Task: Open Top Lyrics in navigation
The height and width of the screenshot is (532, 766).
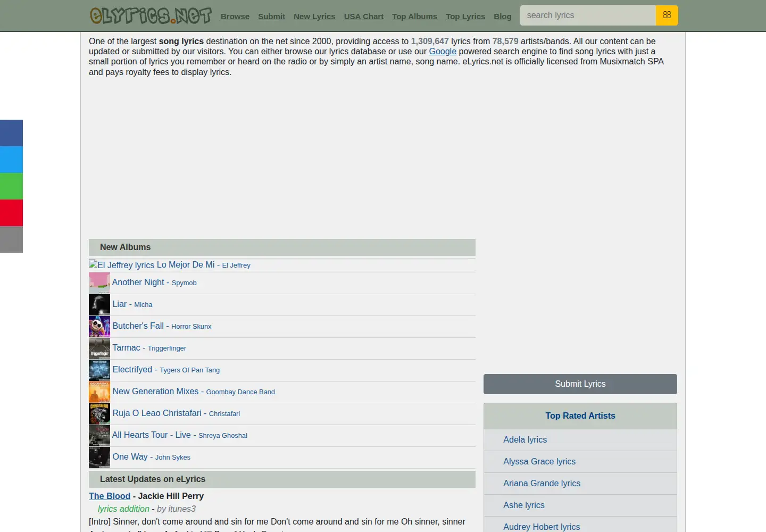Action: click(x=465, y=16)
